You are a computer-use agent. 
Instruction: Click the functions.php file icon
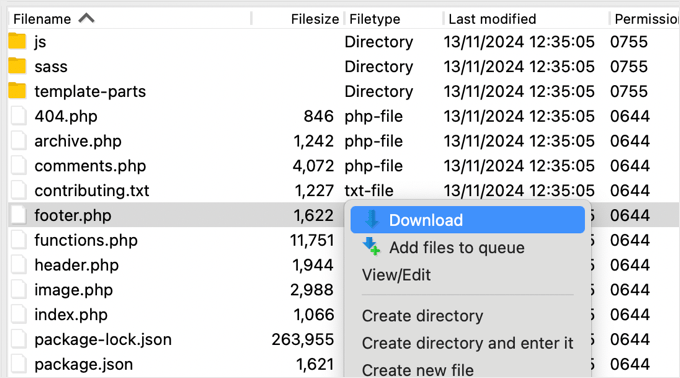pos(19,240)
